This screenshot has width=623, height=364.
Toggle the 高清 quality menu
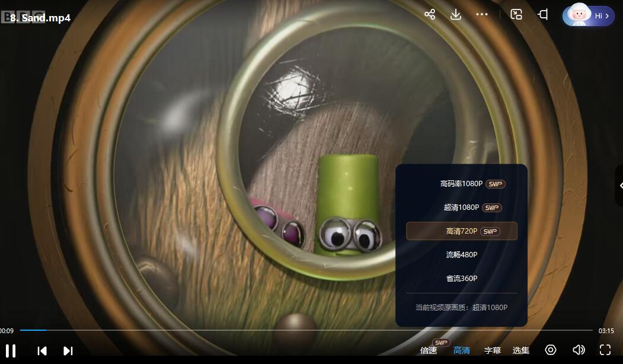coord(462,350)
